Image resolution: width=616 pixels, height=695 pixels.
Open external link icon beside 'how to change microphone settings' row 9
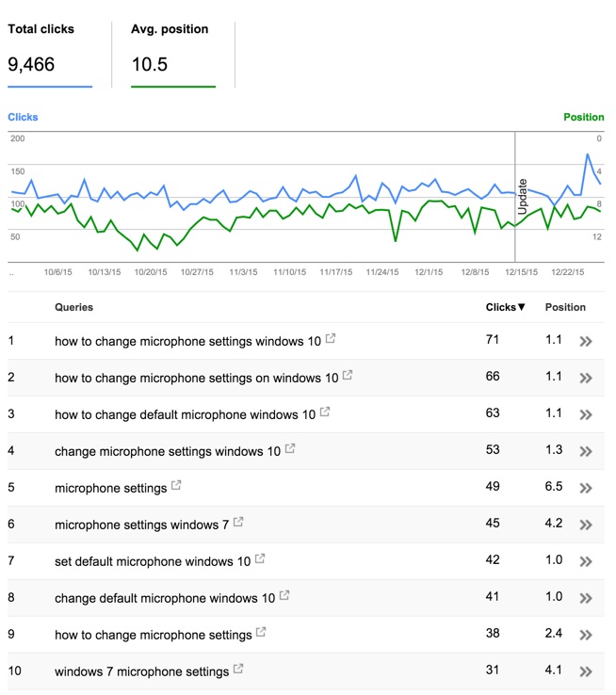coord(261,633)
